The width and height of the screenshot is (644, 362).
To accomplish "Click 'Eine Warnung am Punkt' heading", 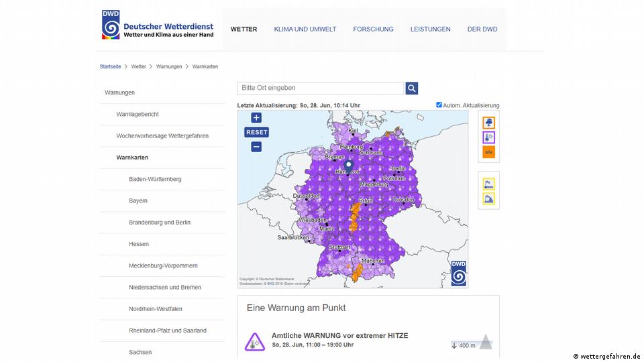I will click(x=296, y=308).
